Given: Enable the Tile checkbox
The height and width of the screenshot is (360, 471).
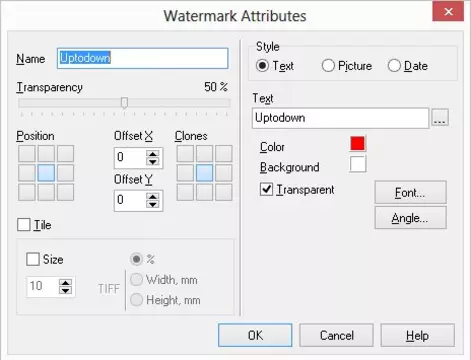Looking at the screenshot, I should 24,225.
